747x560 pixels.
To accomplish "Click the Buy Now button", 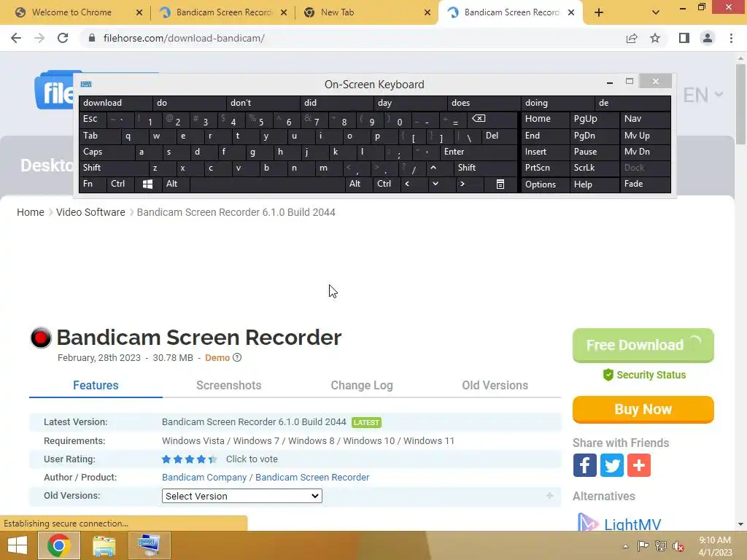I will 643,410.
